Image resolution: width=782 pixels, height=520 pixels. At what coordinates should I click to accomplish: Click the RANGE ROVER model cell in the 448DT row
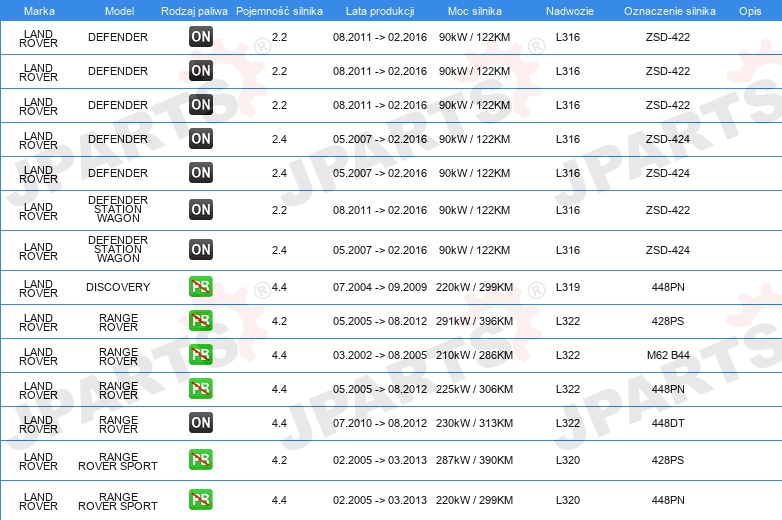118,424
